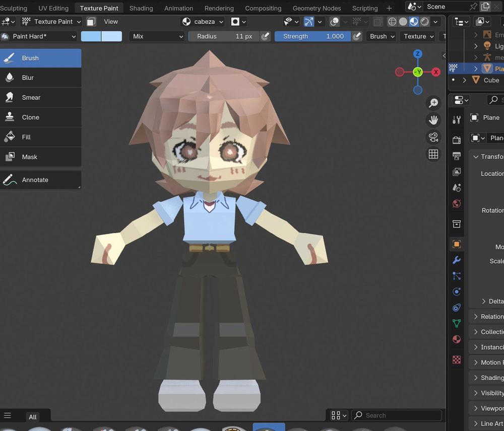
Task: Expand the Cube object in outliner
Action: [x=465, y=80]
